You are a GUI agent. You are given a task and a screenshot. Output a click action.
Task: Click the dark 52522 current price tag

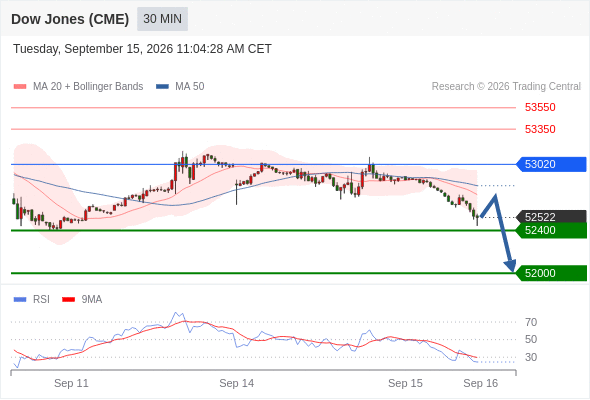tap(551, 217)
